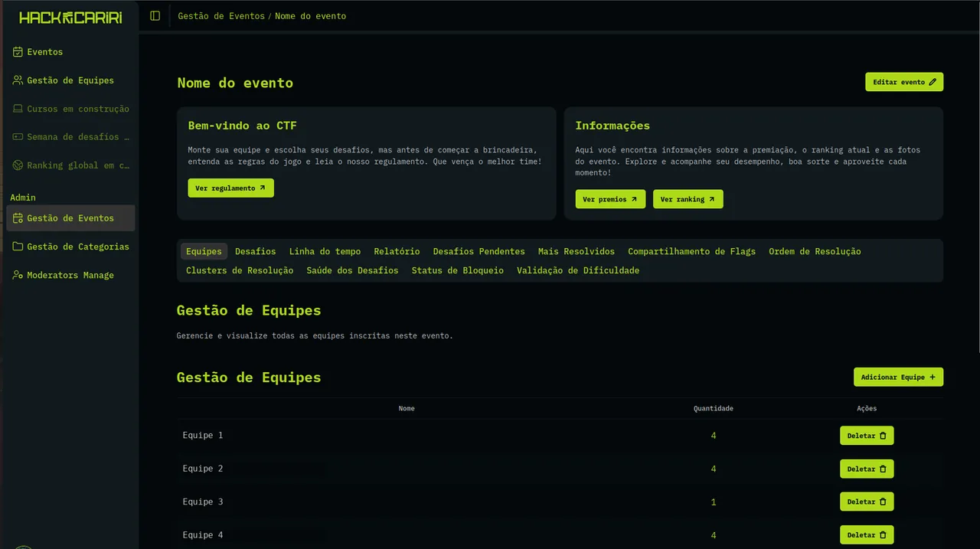Click the Eventos calendar icon
The width and height of the screenshot is (980, 549).
click(x=18, y=52)
